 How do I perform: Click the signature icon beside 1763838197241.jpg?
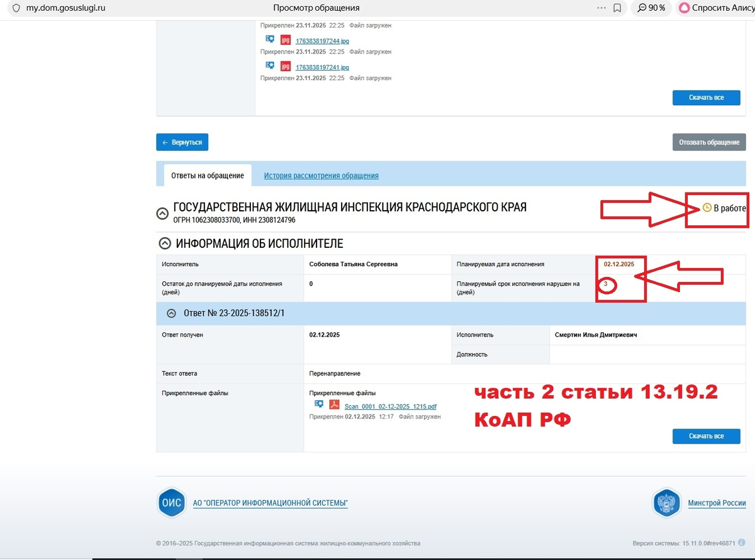tap(270, 65)
